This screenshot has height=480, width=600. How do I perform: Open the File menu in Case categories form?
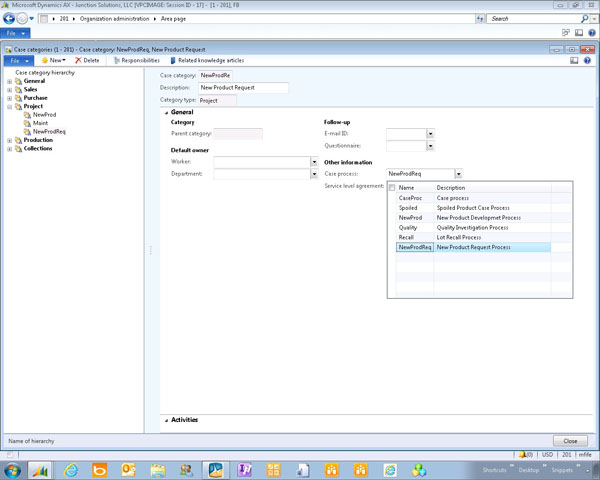tap(18, 60)
